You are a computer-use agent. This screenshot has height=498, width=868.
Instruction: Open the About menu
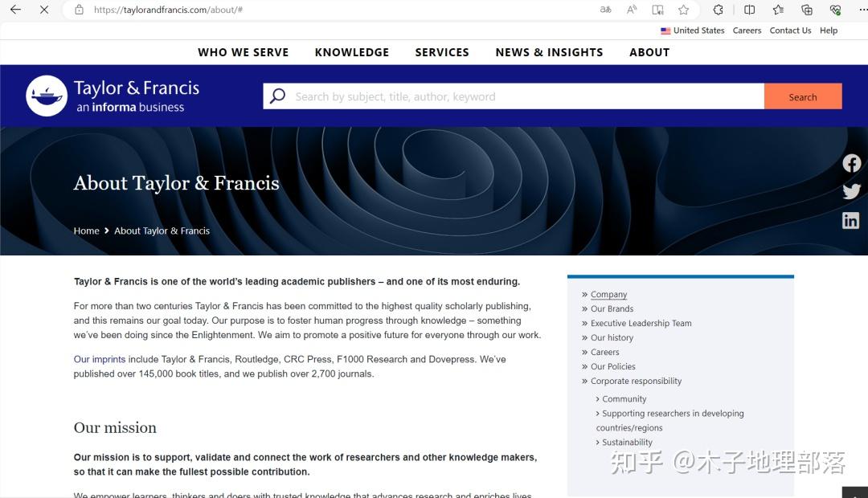click(649, 52)
